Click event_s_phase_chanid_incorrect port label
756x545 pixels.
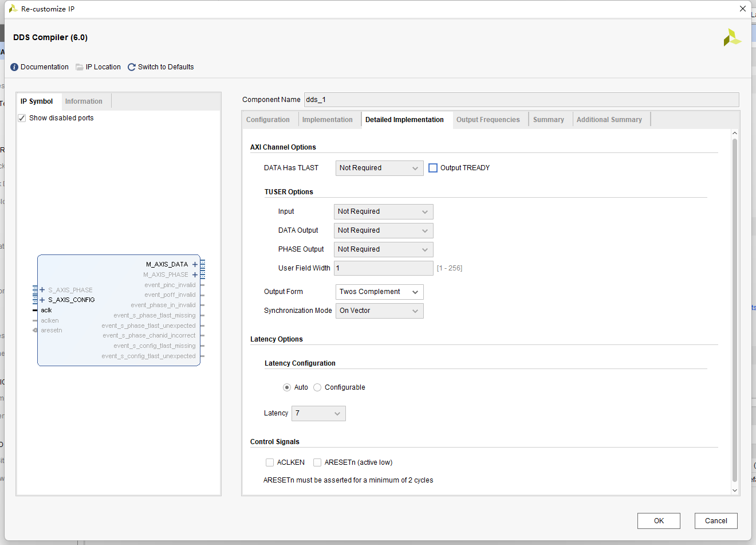coord(149,336)
